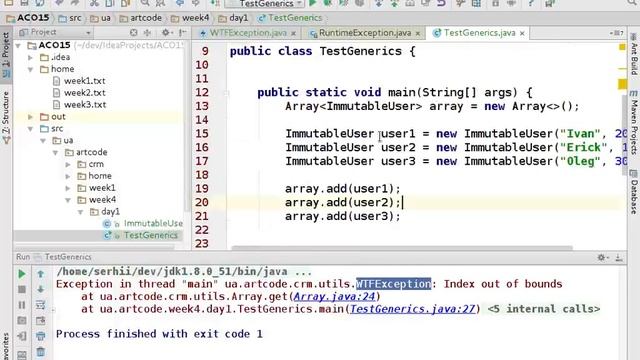Open Project panel gear settings
Viewport: 640px width, 360px height.
point(166,32)
